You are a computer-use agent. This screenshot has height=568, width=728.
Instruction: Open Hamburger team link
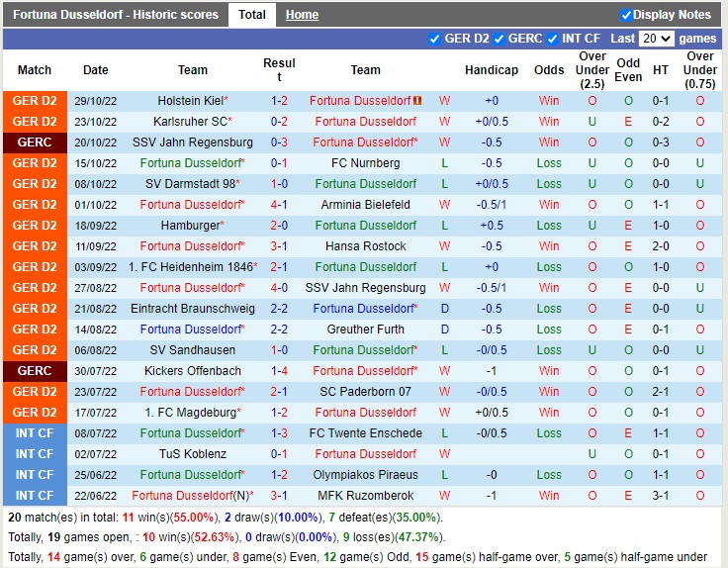click(190, 226)
